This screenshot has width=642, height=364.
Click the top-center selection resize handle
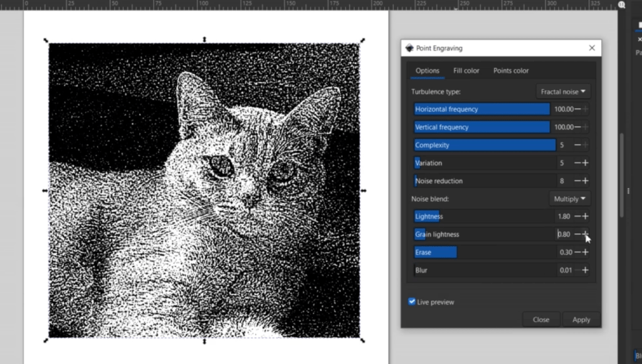pos(204,39)
